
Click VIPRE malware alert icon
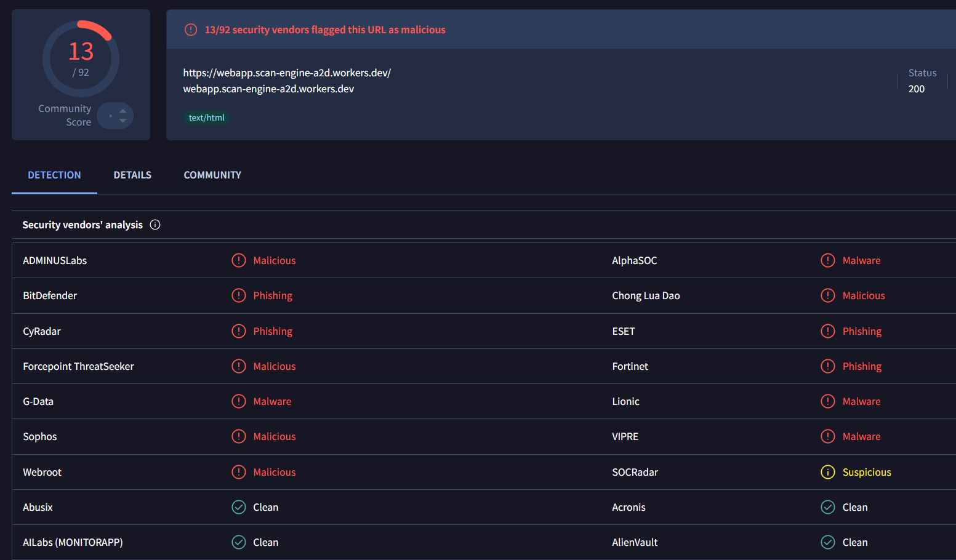tap(828, 436)
